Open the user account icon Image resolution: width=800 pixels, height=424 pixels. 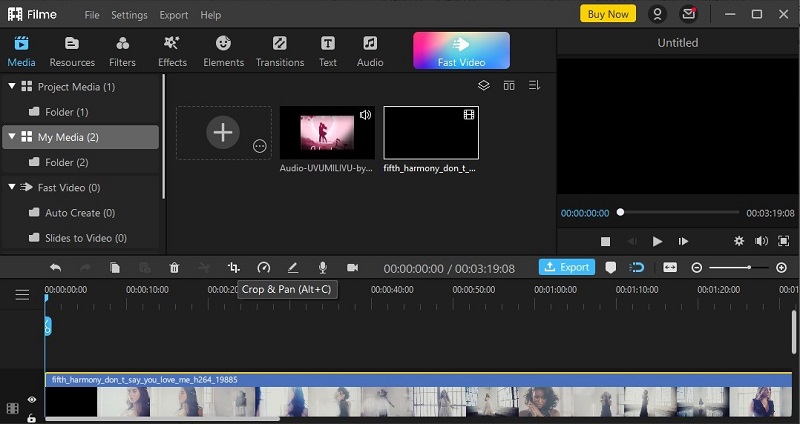(657, 14)
